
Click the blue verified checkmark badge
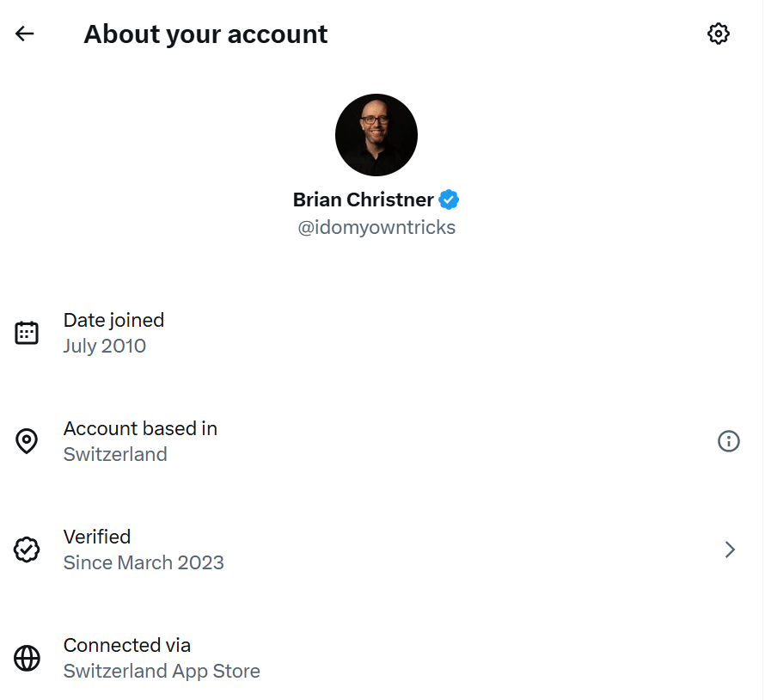449,200
